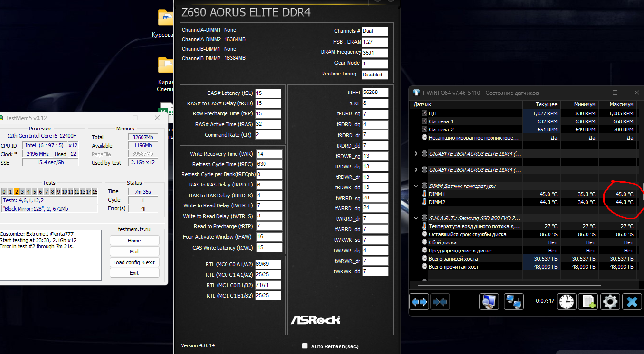Screen dimensions: 644x354
Task: Click the Максимум column header
Action: coord(617,104)
